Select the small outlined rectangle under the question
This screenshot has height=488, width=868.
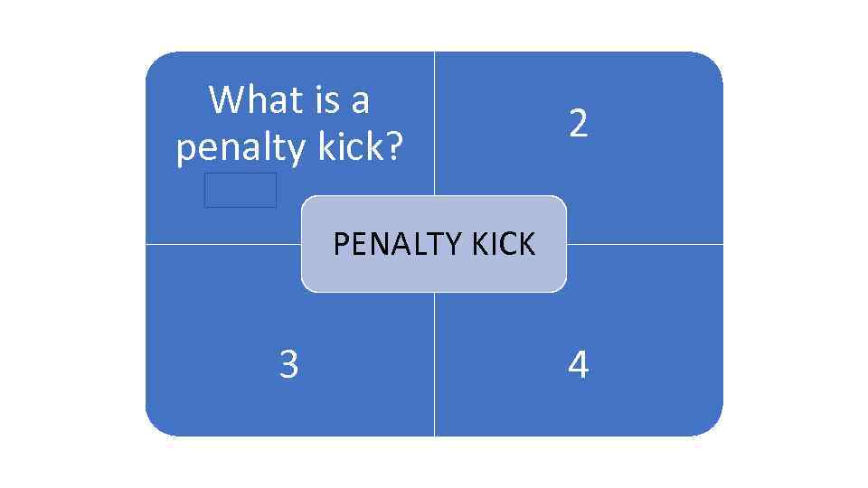point(240,190)
